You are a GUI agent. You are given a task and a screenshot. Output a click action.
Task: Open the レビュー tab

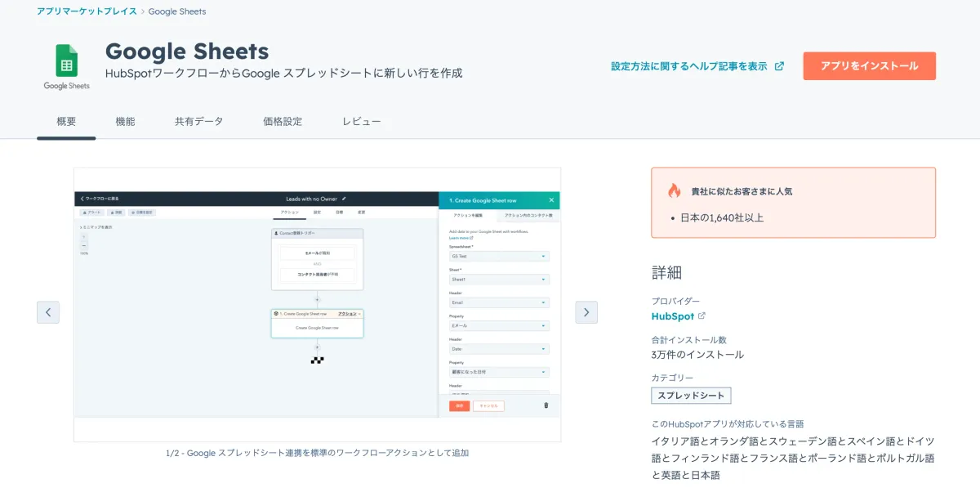[x=360, y=120]
